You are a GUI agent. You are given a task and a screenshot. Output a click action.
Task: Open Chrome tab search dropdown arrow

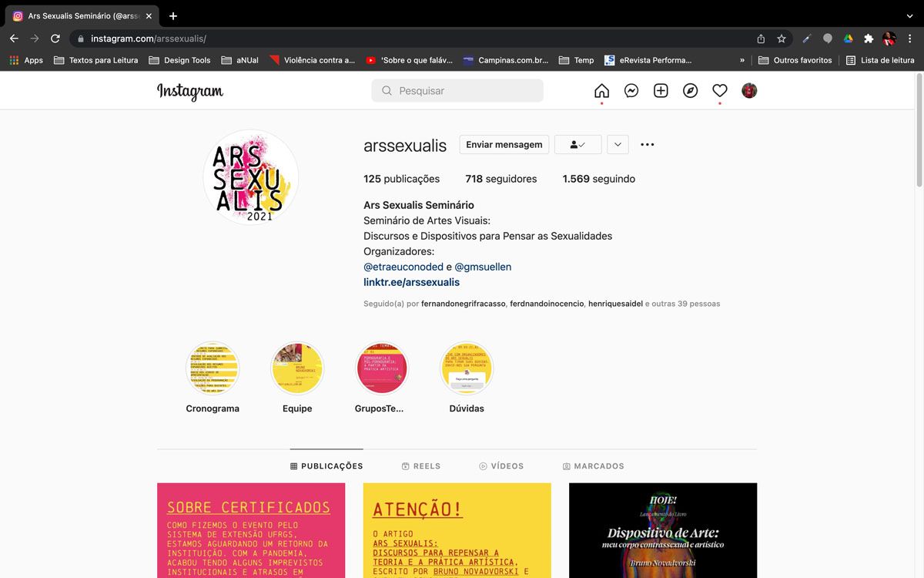coord(909,16)
